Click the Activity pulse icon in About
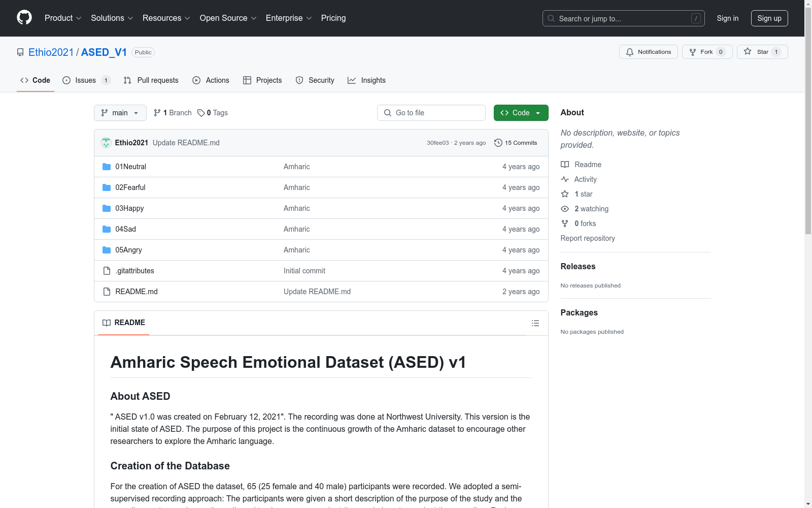Screen dimensions: 812x508 pos(565,179)
